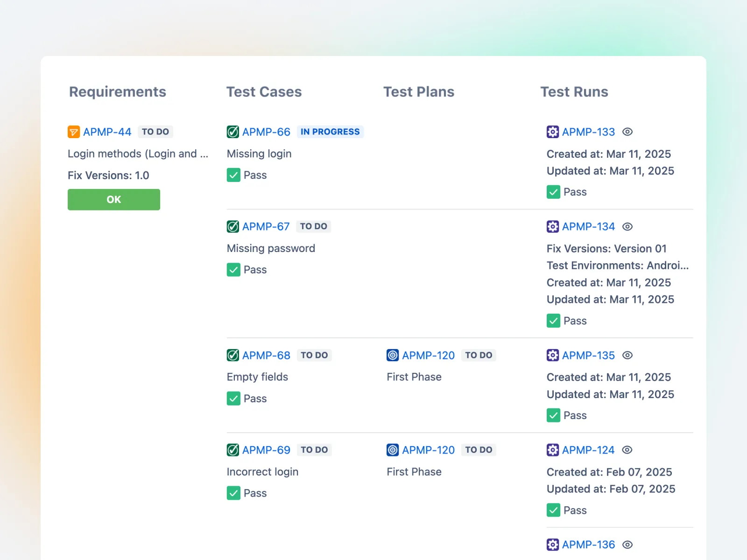Click the test run gear icon beside APMP-133

[553, 132]
